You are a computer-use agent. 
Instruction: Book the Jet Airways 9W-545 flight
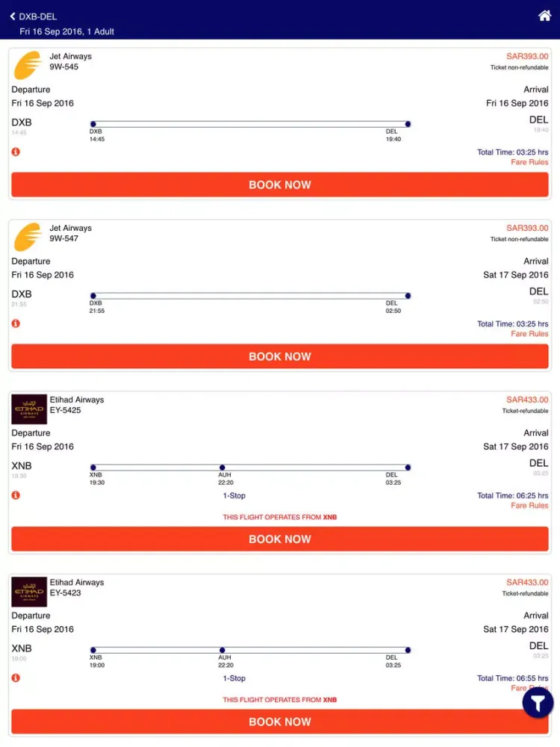click(280, 185)
